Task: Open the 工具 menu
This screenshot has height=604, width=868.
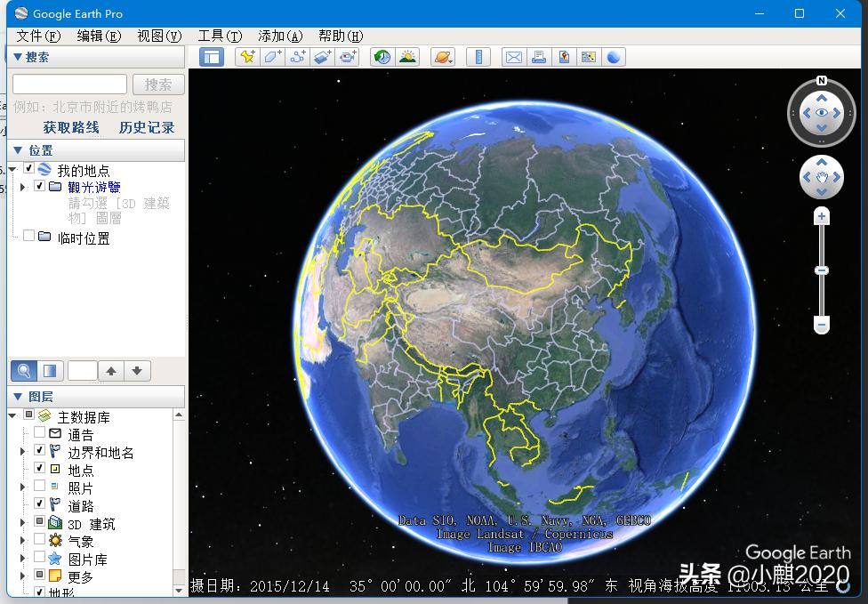Action: [x=218, y=36]
